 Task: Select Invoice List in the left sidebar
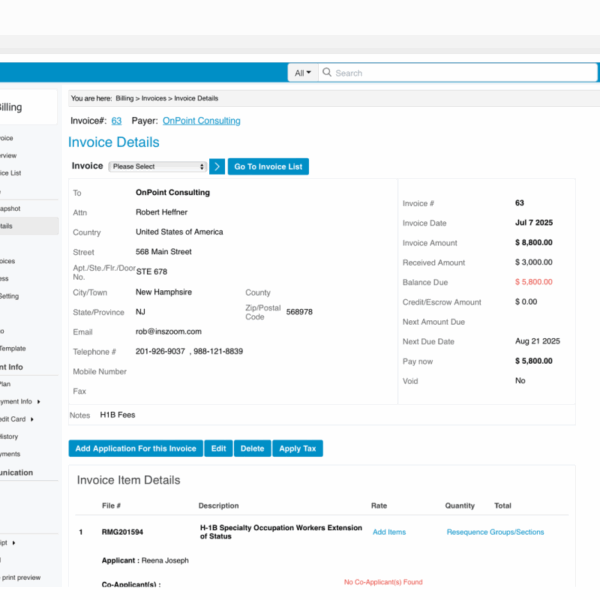(10, 173)
